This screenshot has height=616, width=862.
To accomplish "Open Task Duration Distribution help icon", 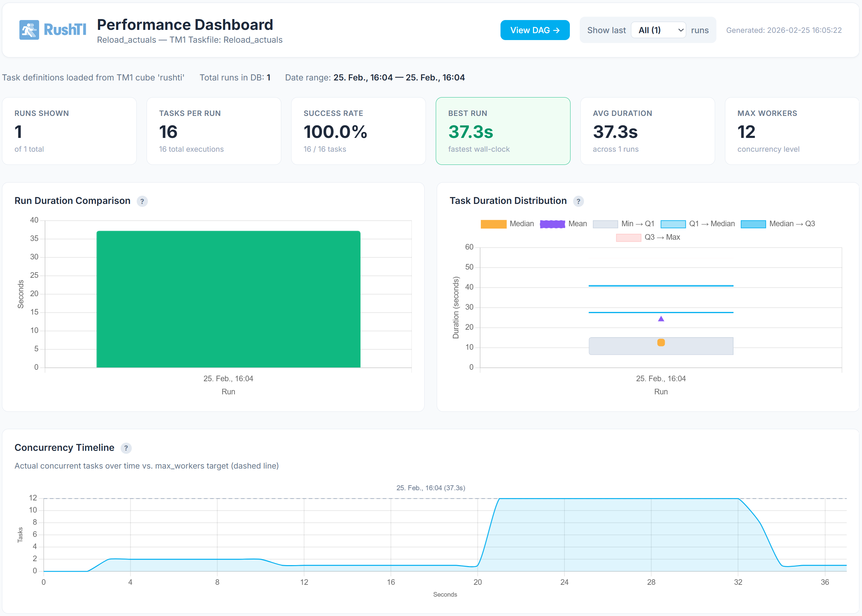I will 578,201.
